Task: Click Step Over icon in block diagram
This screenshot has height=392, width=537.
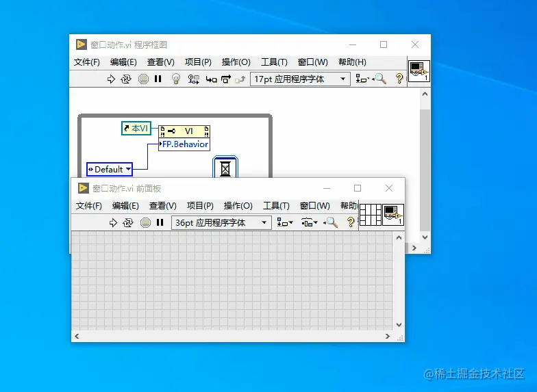Action: (x=226, y=79)
